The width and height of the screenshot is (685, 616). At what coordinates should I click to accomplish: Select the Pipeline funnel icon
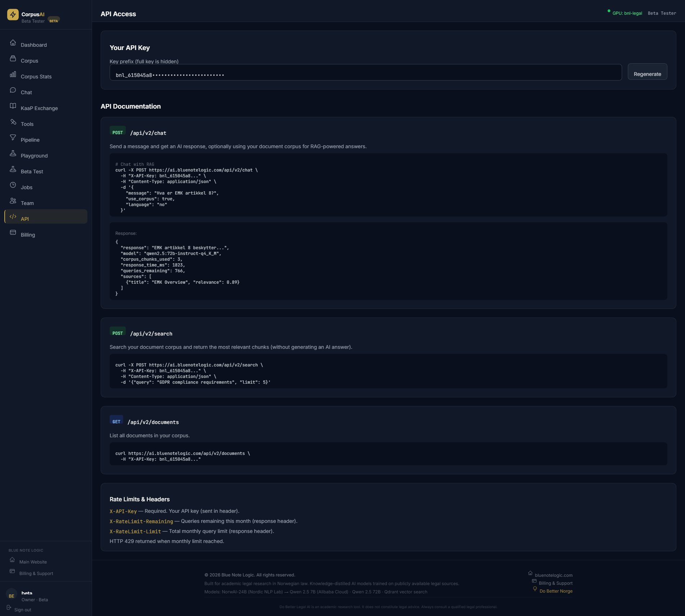click(x=13, y=138)
